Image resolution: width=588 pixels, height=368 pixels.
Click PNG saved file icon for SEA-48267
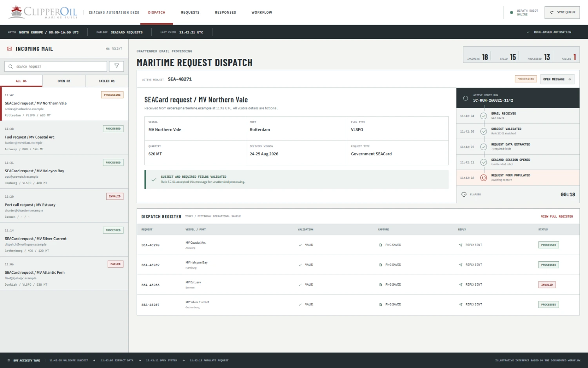(381, 304)
